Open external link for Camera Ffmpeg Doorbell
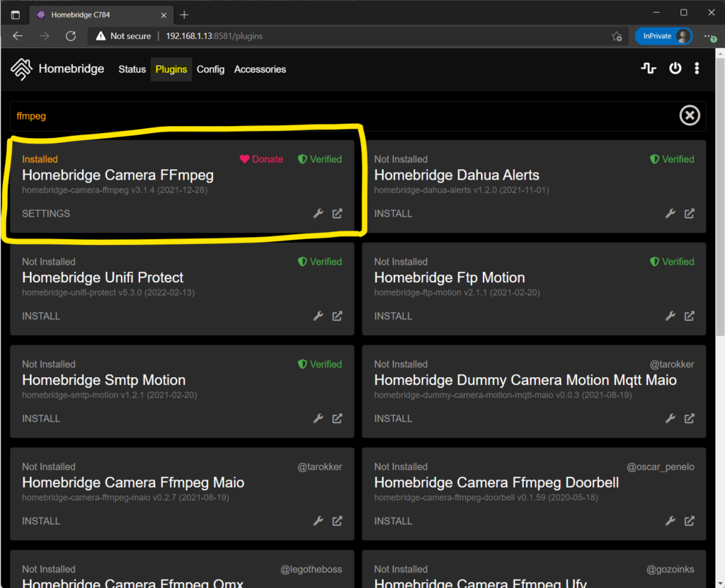 690,521
